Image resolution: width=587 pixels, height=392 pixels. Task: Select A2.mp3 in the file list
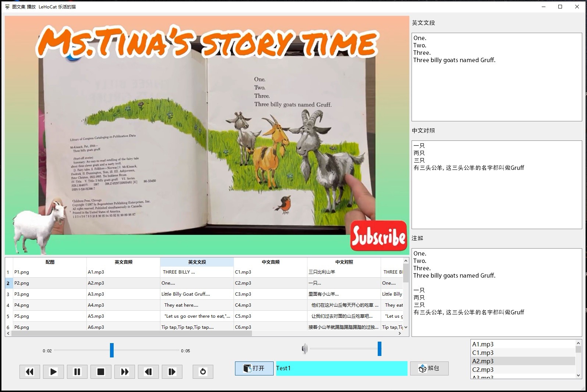pos(523,361)
